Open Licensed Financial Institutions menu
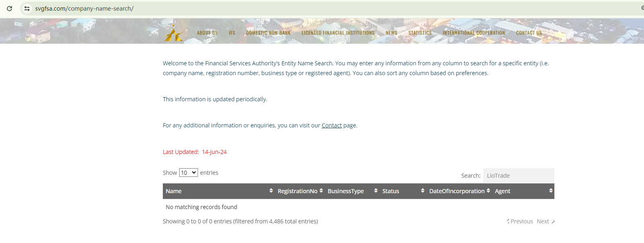Image resolution: width=644 pixels, height=243 pixels. (x=338, y=33)
